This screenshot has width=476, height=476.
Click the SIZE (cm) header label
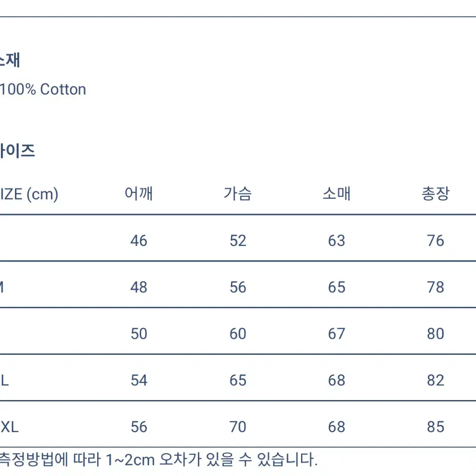click(29, 194)
